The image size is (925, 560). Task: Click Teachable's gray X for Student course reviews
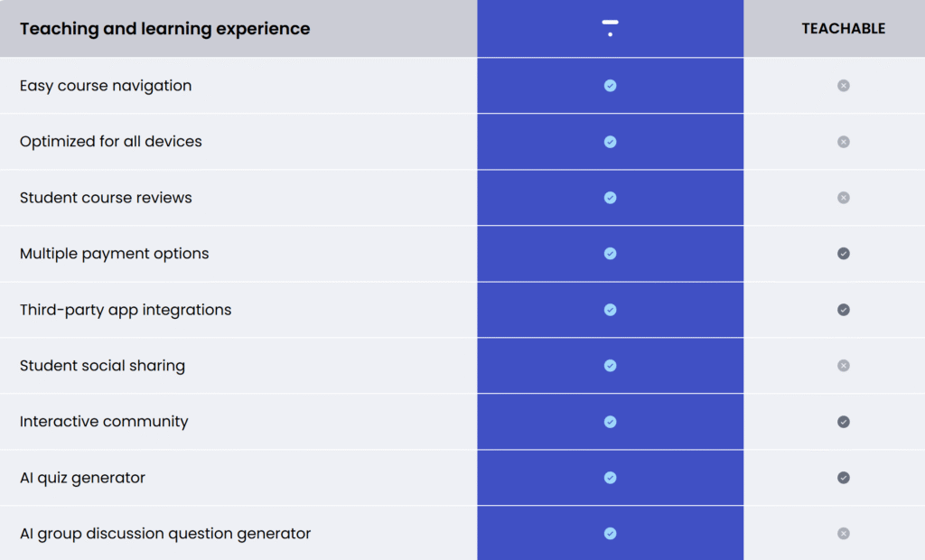pyautogui.click(x=843, y=198)
